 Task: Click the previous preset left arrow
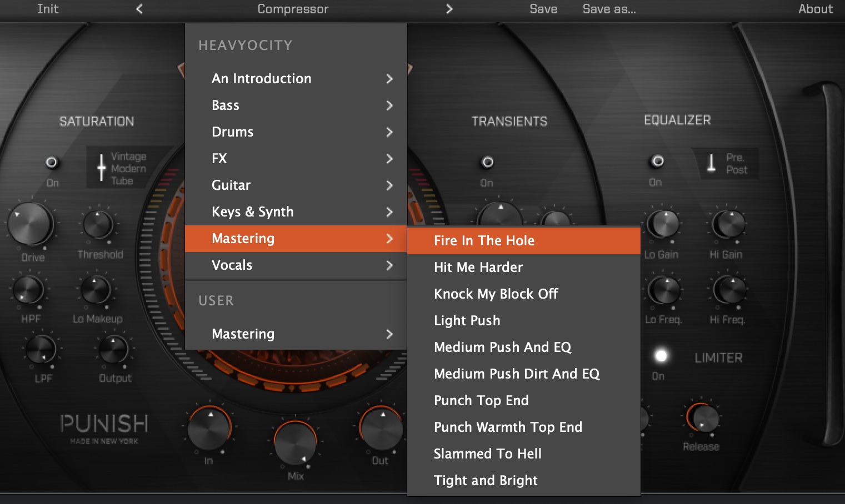[139, 9]
